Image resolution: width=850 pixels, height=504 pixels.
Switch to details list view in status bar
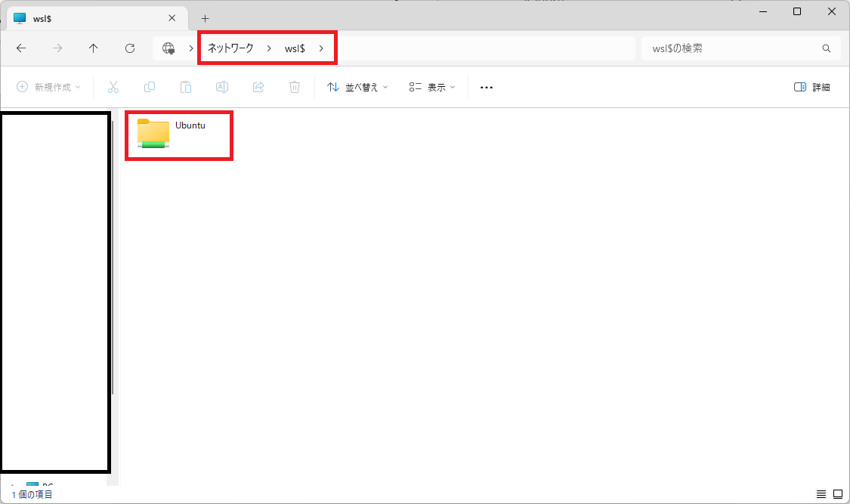[x=821, y=494]
